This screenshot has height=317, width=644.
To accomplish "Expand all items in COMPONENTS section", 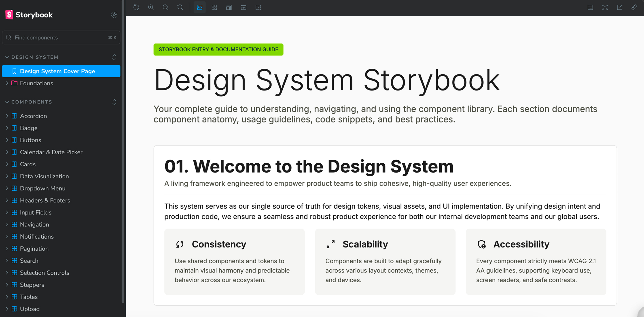I will [114, 102].
